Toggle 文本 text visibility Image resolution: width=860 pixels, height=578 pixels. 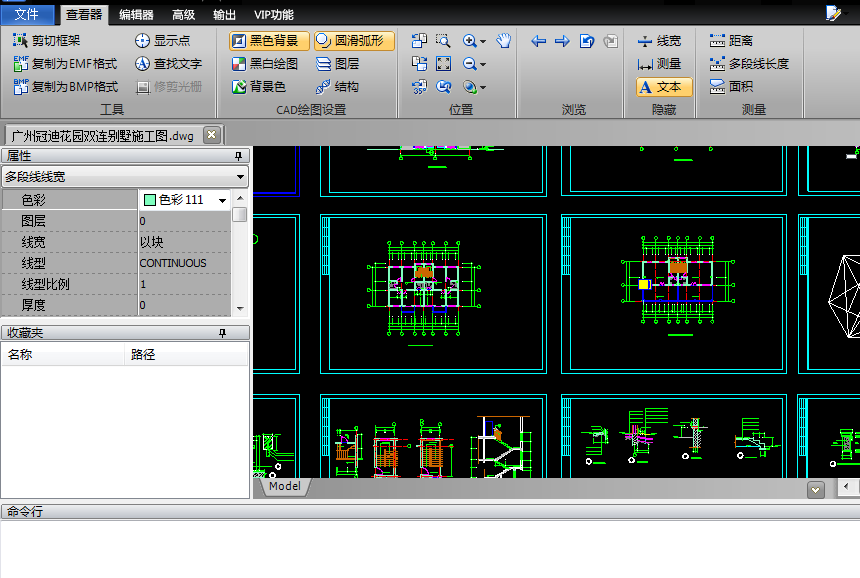(664, 87)
